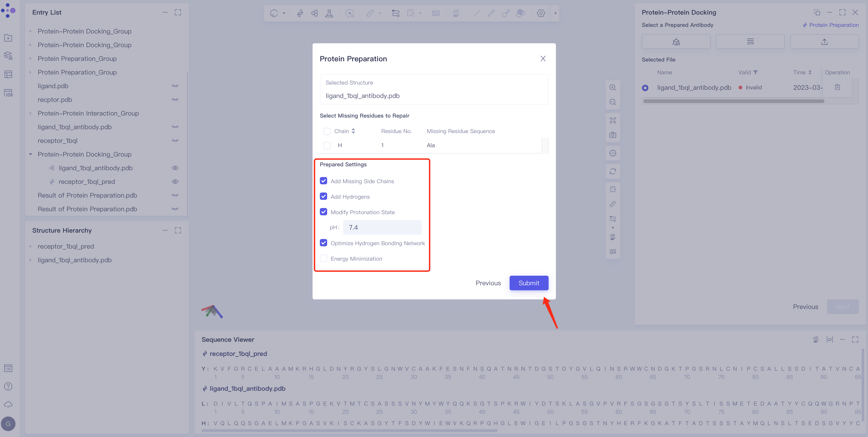Screen dimensions: 868x437
Task: Open the new file icon in left sidebar
Action: [x=8, y=38]
